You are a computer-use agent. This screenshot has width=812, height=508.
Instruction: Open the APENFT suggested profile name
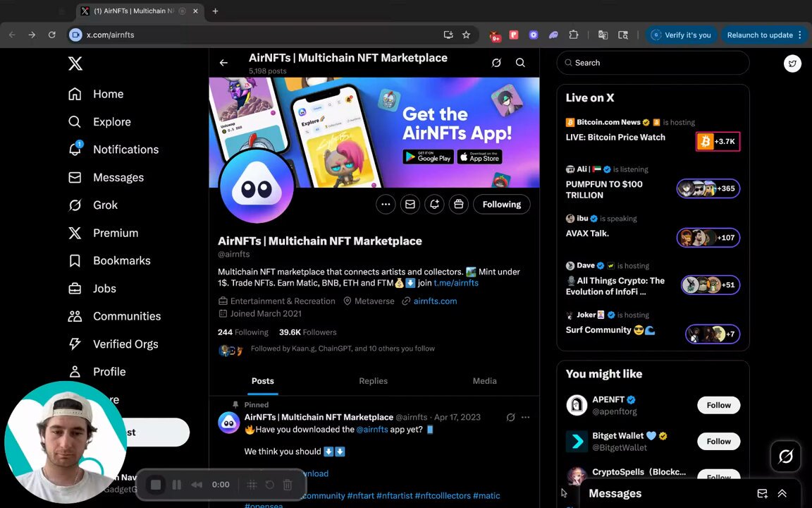coord(608,399)
